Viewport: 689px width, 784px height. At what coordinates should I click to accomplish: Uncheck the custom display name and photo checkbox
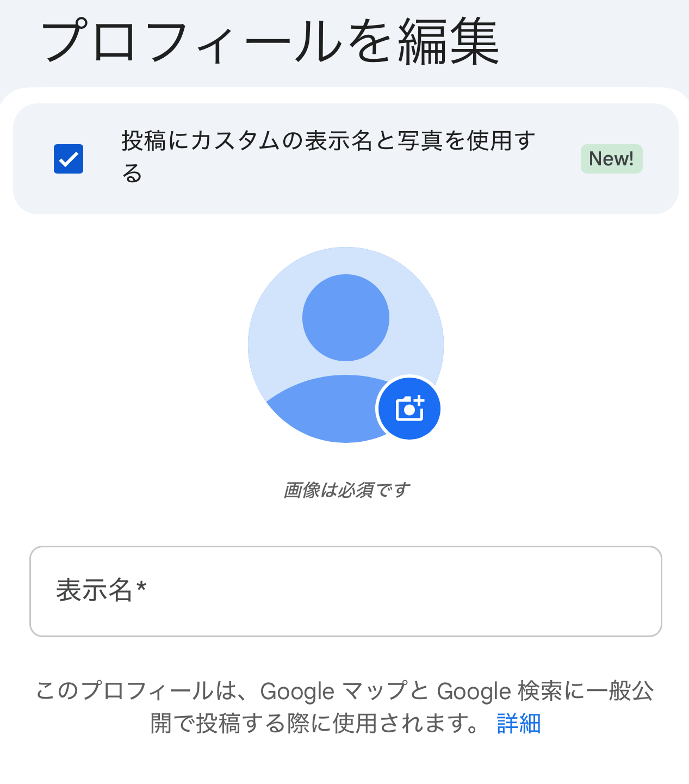pyautogui.click(x=69, y=159)
